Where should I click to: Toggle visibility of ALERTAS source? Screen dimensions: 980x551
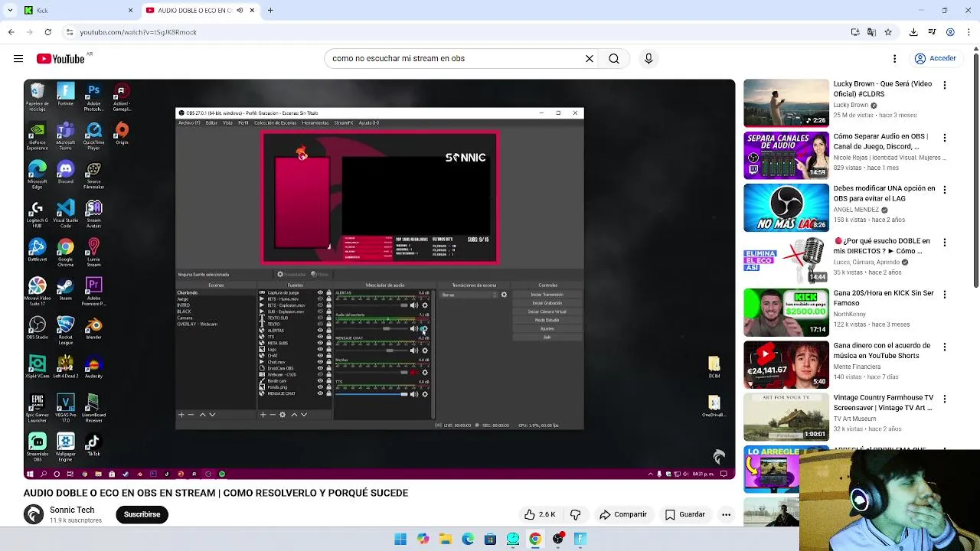pos(320,330)
